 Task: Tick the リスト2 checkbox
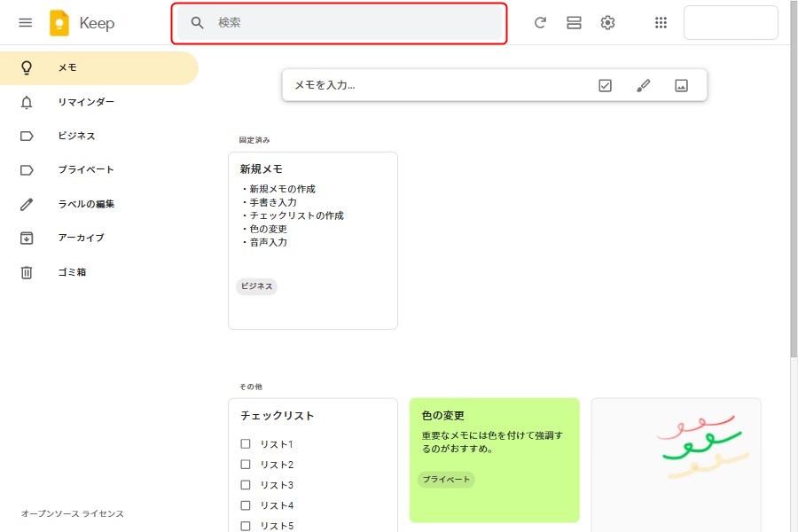(246, 465)
